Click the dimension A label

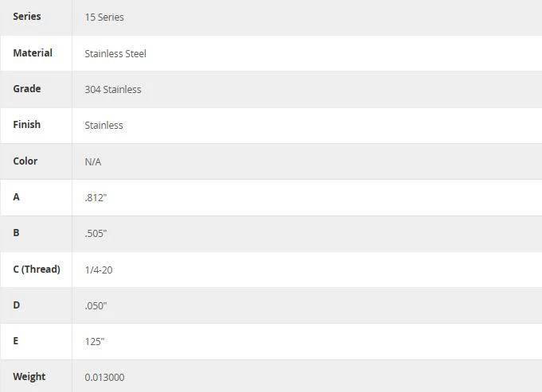[x=16, y=197]
